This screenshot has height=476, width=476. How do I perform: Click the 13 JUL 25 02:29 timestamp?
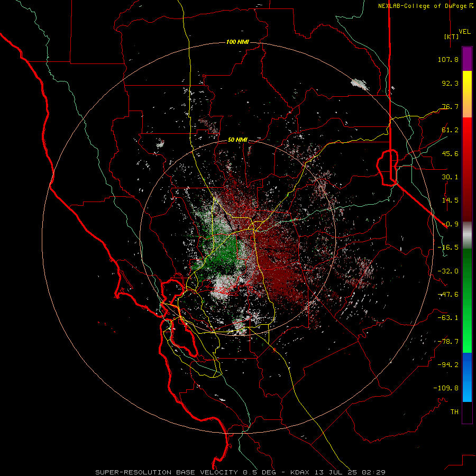(350, 472)
